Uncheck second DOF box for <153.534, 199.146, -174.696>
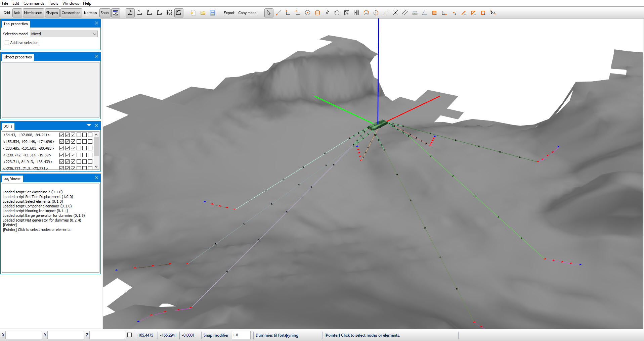 point(67,141)
